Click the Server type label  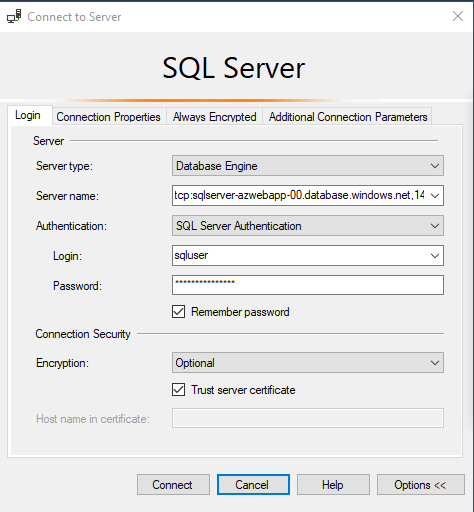64,166
